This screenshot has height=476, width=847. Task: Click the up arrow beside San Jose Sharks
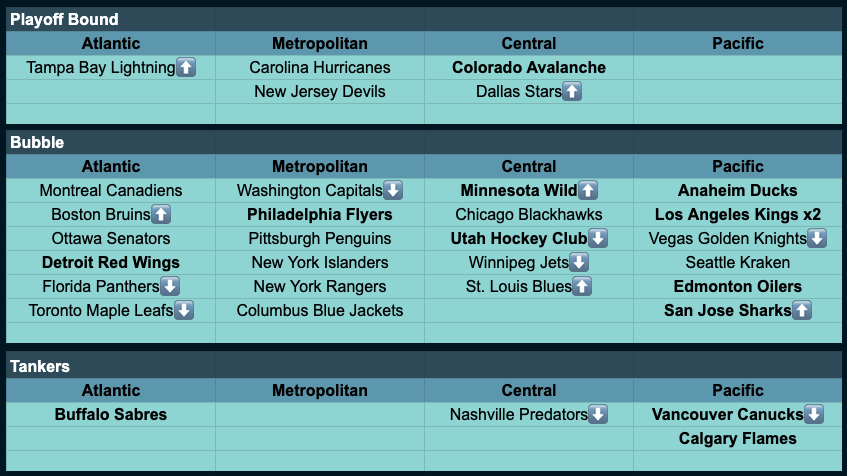(x=802, y=311)
